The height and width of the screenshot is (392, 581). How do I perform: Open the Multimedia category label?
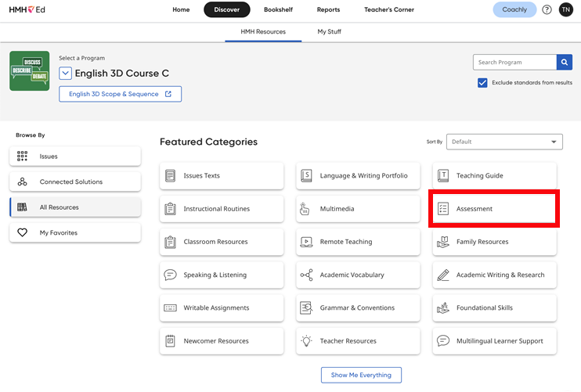[337, 209]
